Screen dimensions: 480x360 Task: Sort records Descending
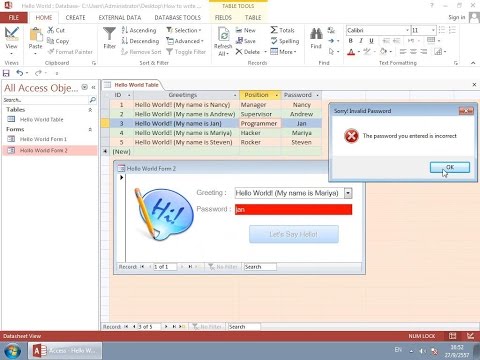coord(140,41)
